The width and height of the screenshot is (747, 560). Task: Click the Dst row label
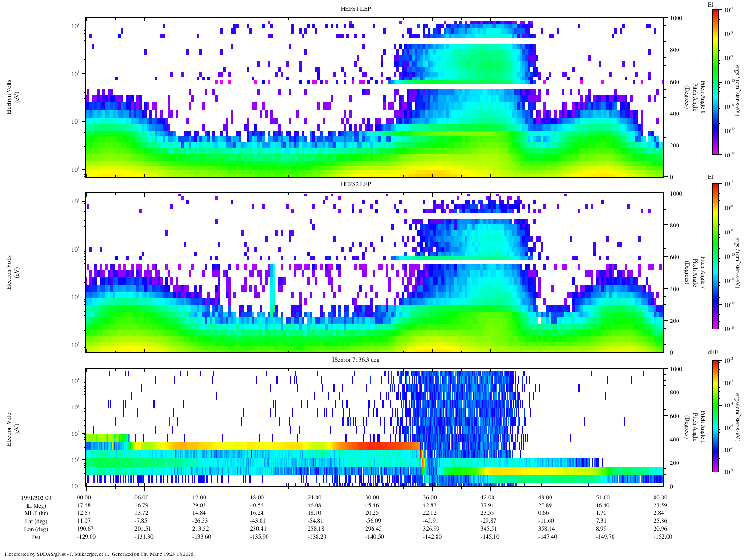click(36, 537)
